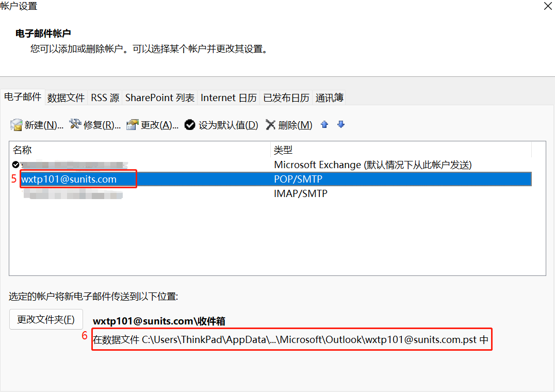555x392 pixels.
Task: Move account up with the up arrow
Action: point(324,124)
